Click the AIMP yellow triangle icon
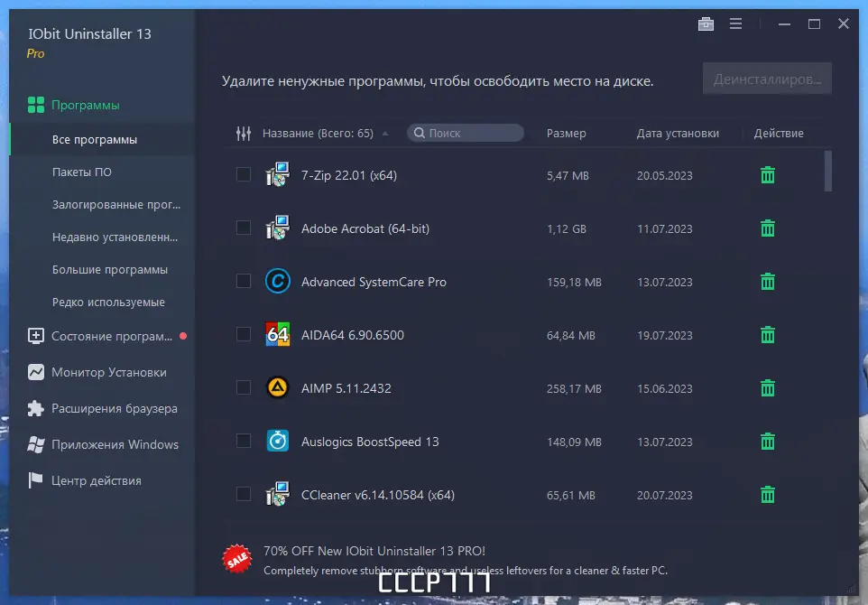Image resolution: width=868 pixels, height=605 pixels. tap(277, 387)
